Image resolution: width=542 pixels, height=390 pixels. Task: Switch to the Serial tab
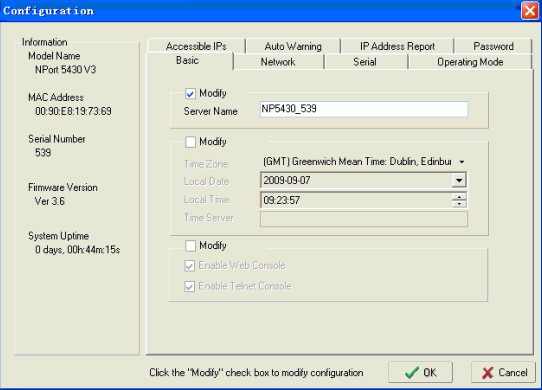pyautogui.click(x=365, y=62)
